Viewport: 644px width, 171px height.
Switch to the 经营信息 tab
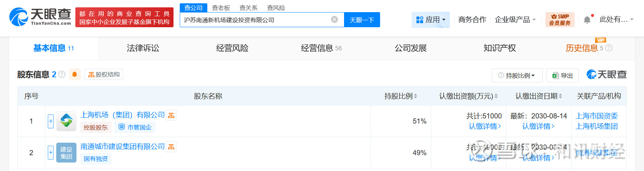(x=321, y=48)
